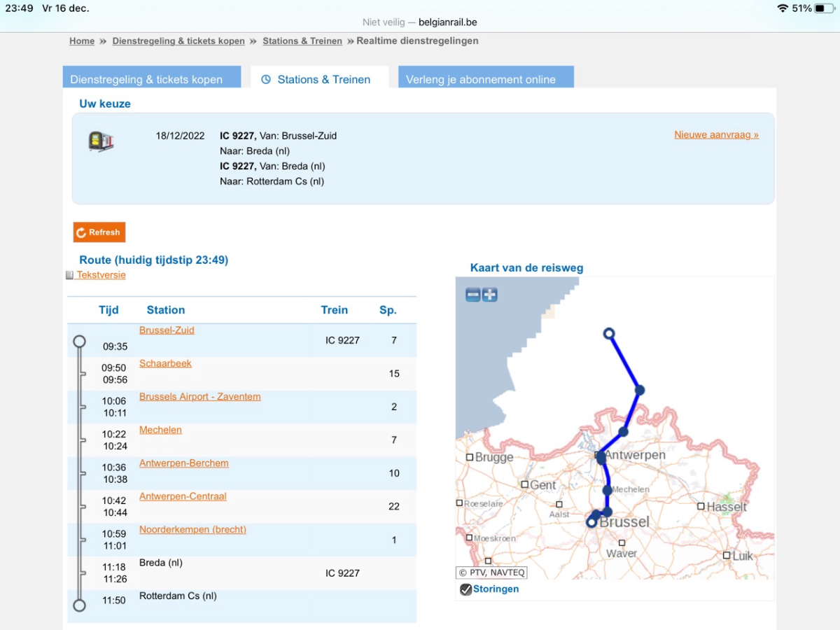Open the Tekstversie link

tap(101, 275)
